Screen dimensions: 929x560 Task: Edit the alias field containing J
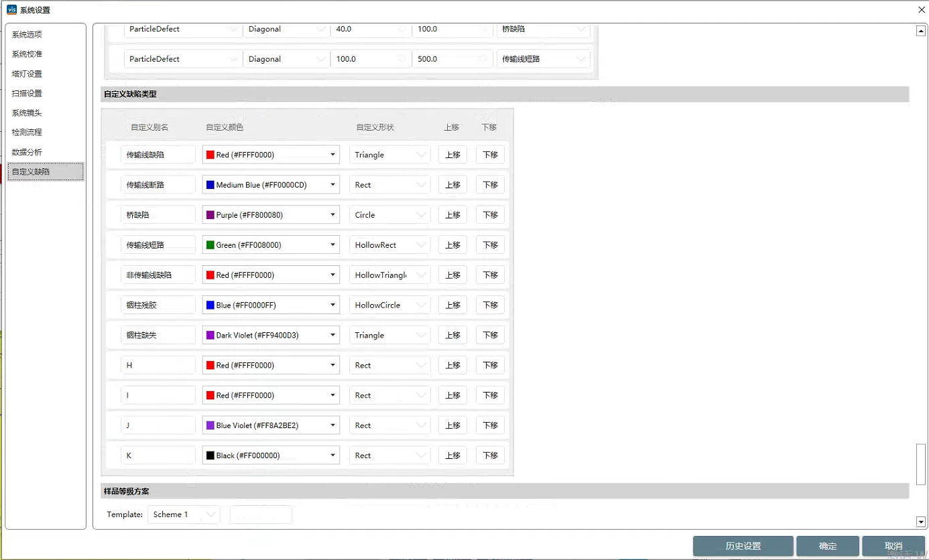click(x=158, y=425)
